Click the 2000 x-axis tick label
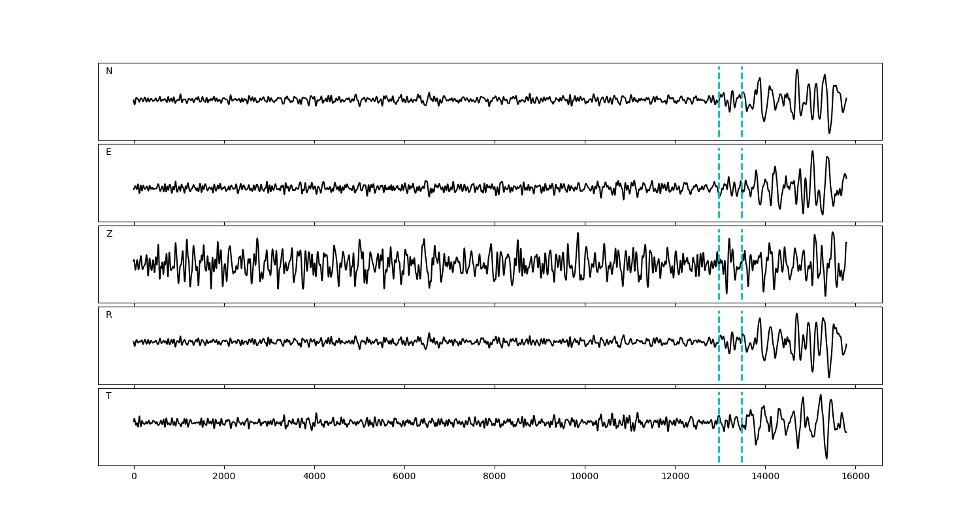The image size is (980, 523). pos(224,477)
